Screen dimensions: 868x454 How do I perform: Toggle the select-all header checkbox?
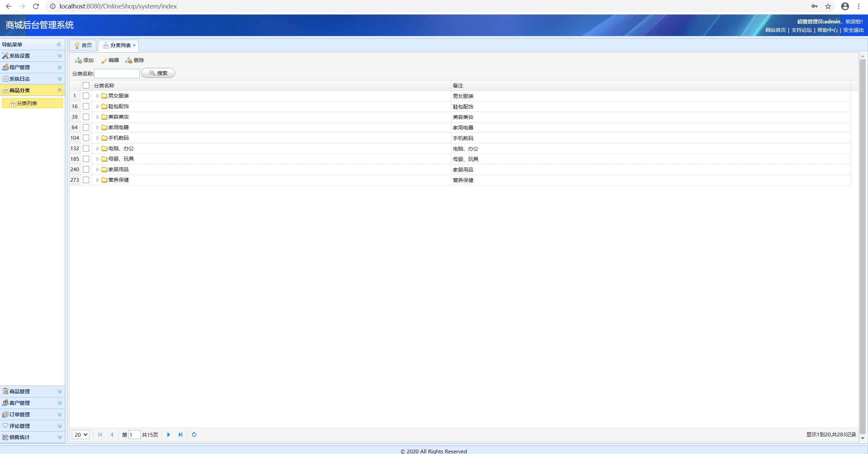[86, 85]
